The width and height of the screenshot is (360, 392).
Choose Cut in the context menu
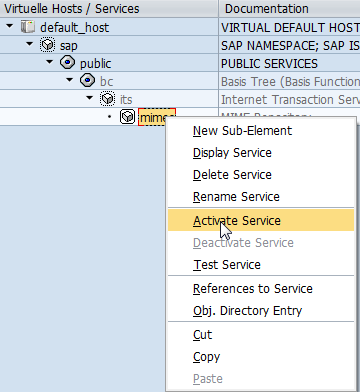tap(261, 335)
